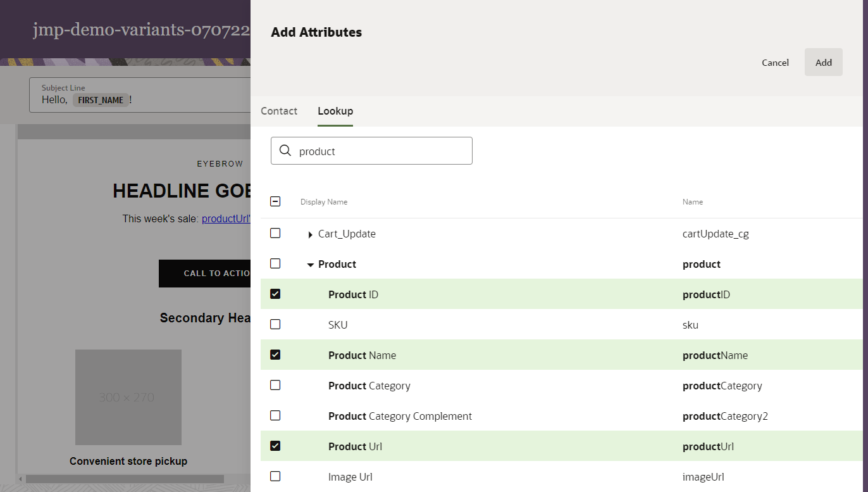
Task: Check the SKU checkbox
Action: pyautogui.click(x=275, y=324)
